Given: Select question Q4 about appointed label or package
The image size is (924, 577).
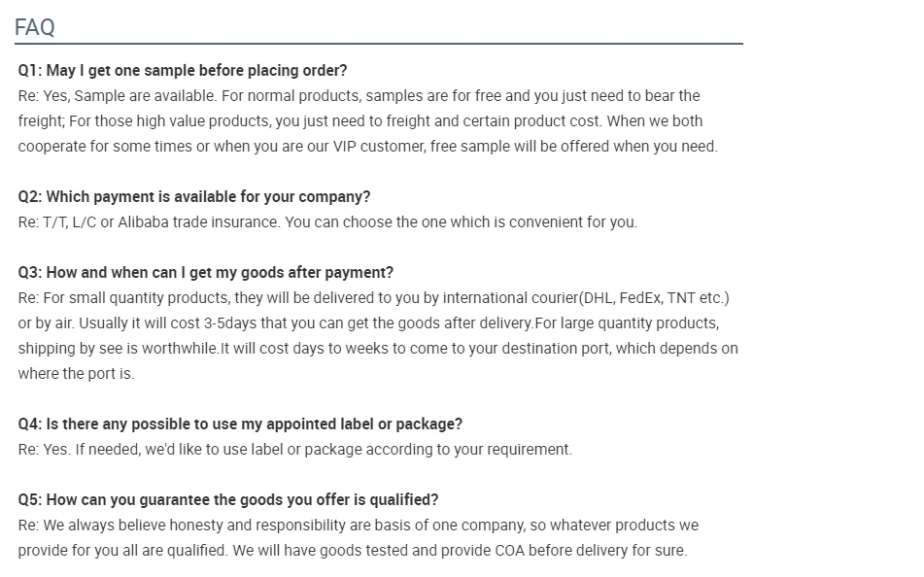Looking at the screenshot, I should (x=240, y=424).
